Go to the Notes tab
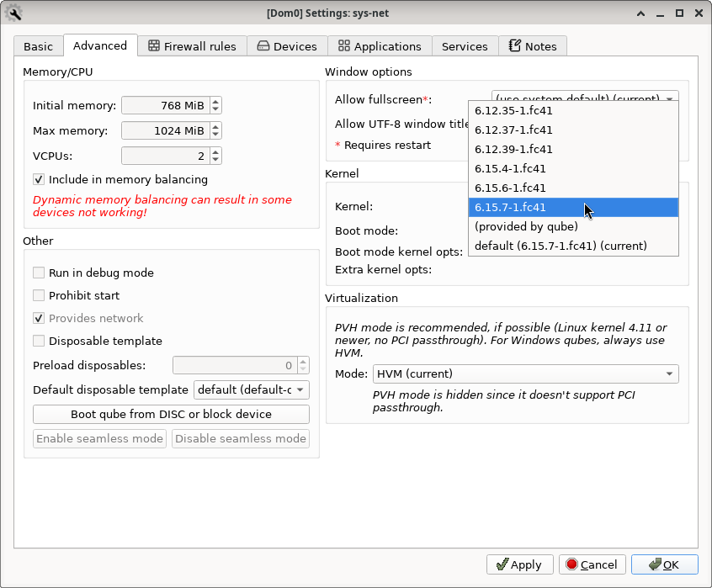This screenshot has height=588, width=712. click(533, 46)
